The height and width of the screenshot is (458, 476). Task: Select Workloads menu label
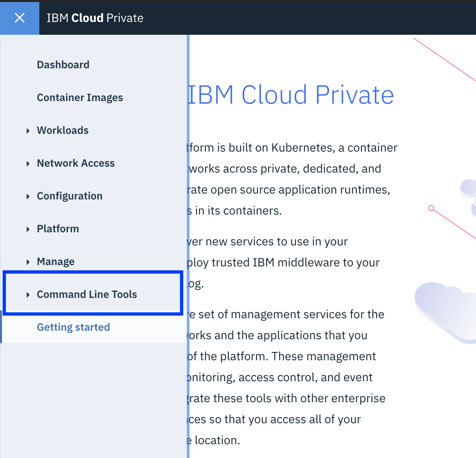click(x=63, y=130)
